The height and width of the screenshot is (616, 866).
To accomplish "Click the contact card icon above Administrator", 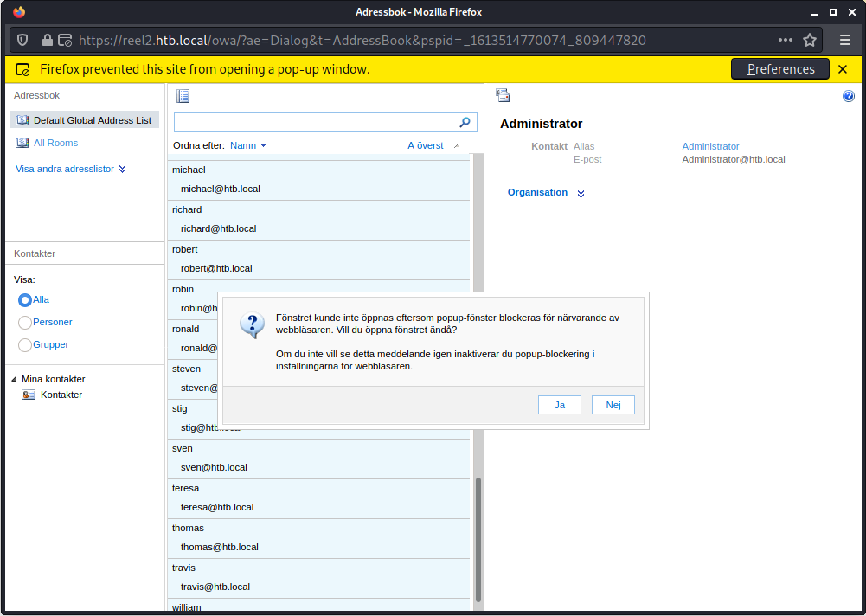I will point(503,96).
